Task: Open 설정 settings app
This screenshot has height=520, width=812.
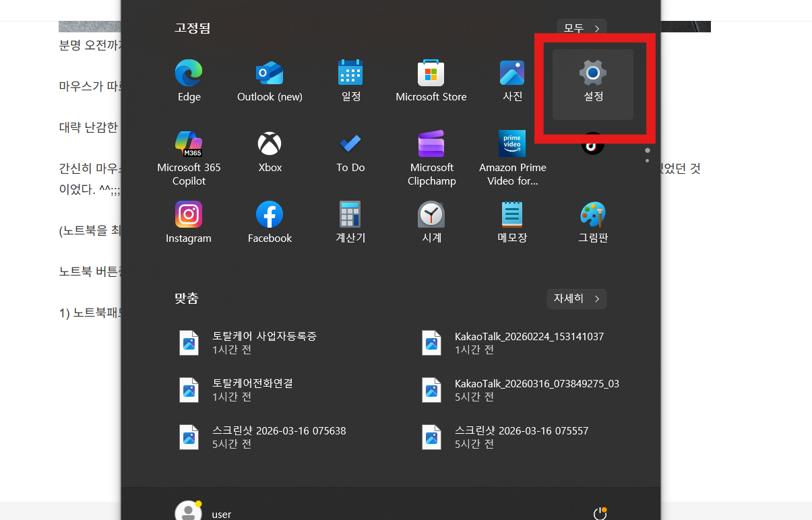Action: 593,84
